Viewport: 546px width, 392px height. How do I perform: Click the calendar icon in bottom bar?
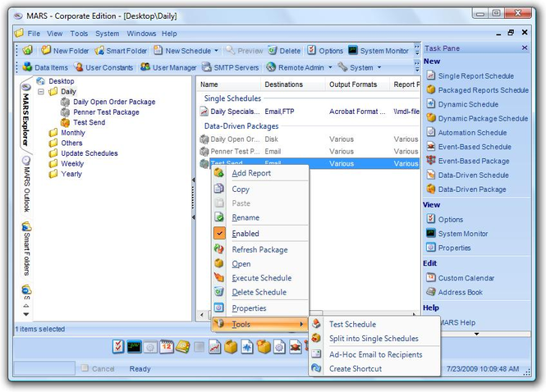click(167, 346)
